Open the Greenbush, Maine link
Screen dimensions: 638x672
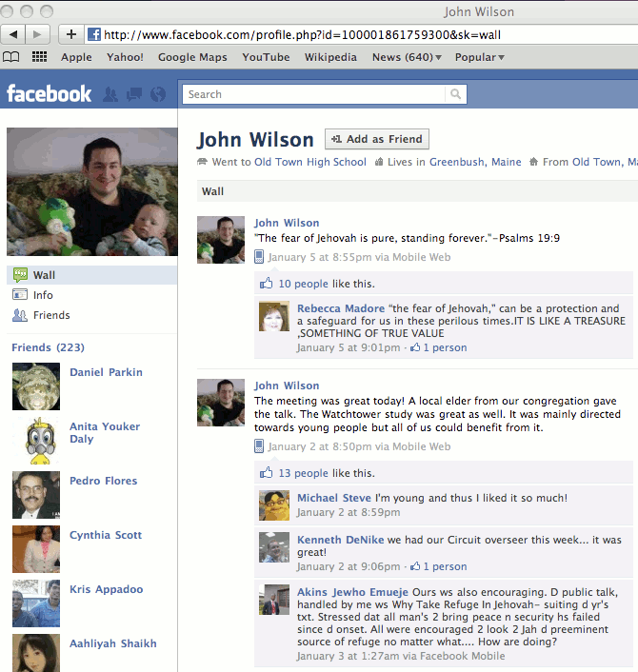[475, 162]
